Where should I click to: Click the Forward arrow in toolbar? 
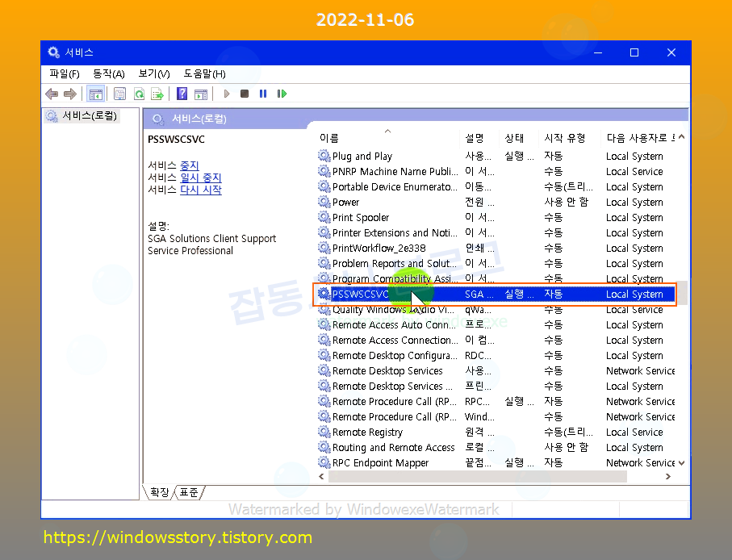(70, 94)
